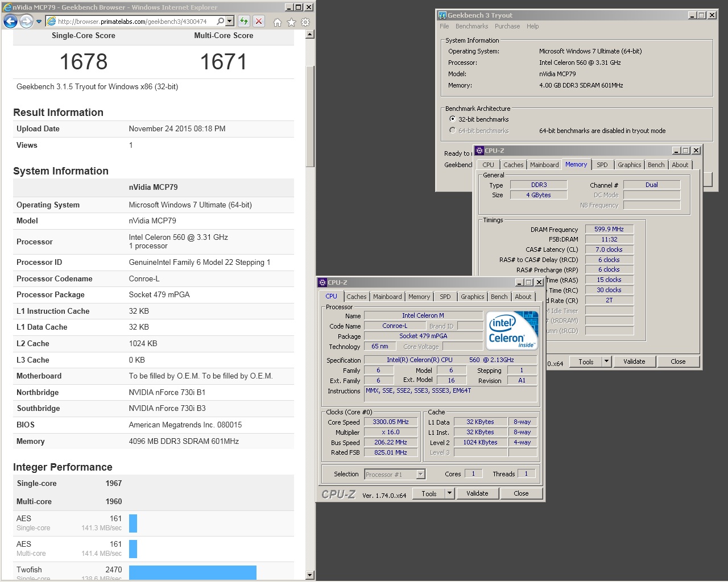Open SPD tab in Memory CPU-Z window
Viewport: 728px width, 582px height.
(x=602, y=165)
